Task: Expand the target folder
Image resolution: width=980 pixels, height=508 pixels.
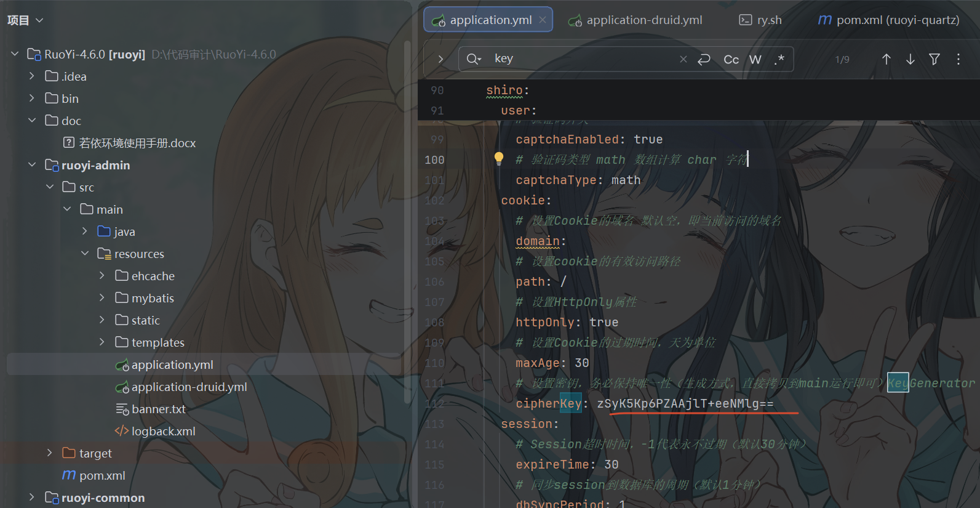Action: click(50, 453)
